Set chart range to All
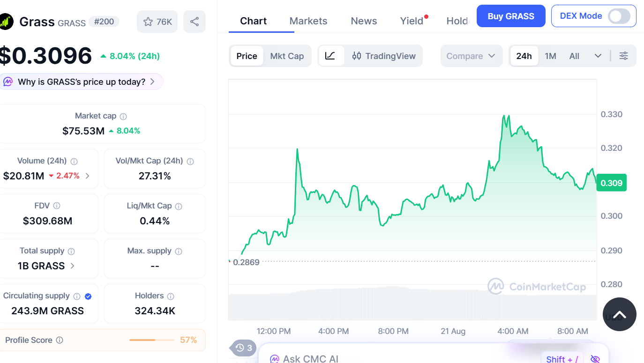Viewport: 644px width, 363px height. (x=574, y=56)
